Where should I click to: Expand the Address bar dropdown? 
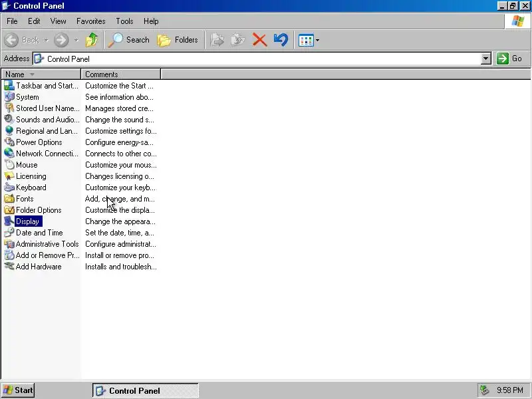486,59
